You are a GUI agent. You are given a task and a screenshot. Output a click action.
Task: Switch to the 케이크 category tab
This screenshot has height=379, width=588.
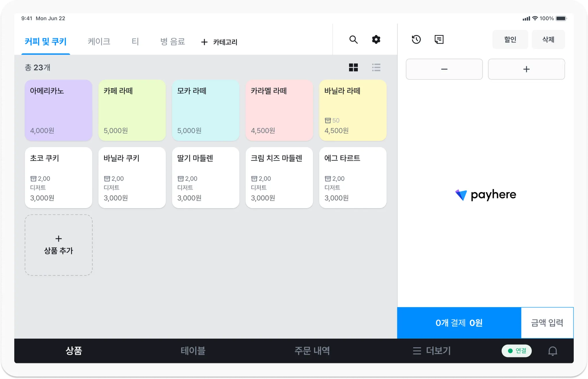click(99, 42)
